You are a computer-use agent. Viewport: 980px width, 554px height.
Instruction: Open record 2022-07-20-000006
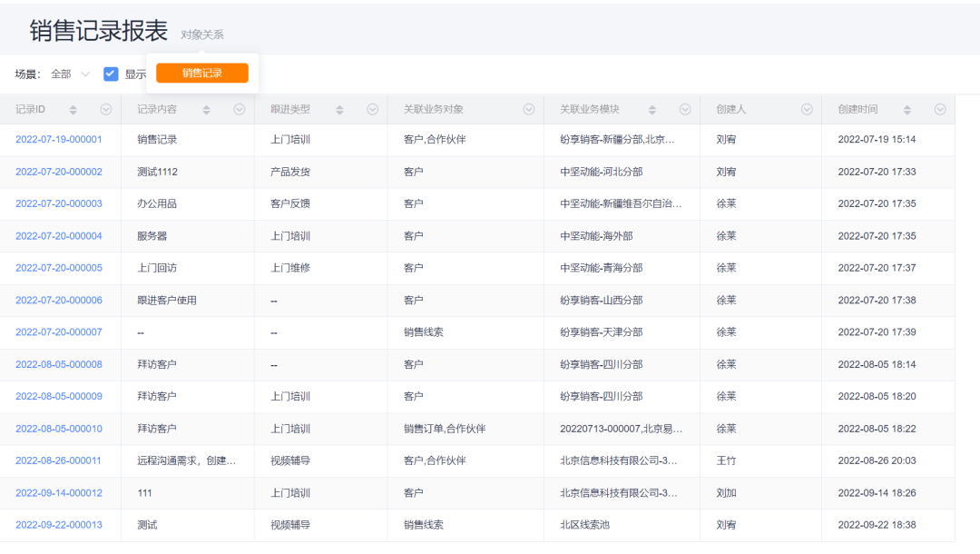tap(59, 301)
